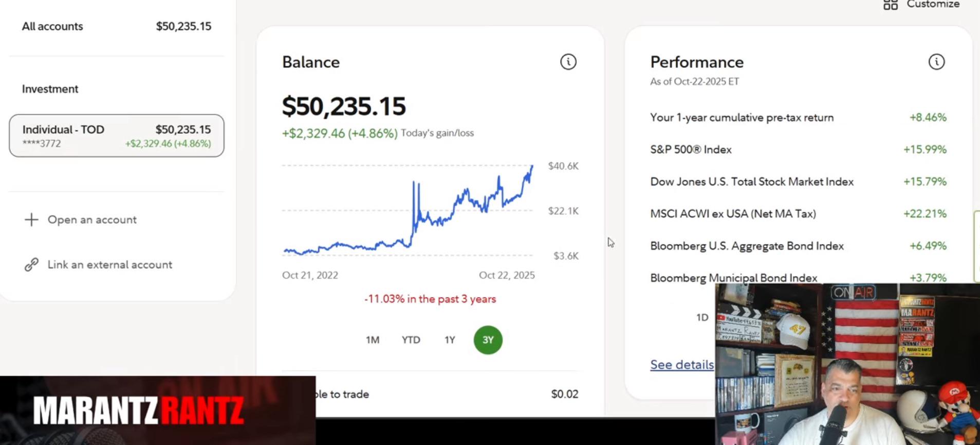The width and height of the screenshot is (980, 445).
Task: Click the S&P 500 Index row
Action: click(798, 150)
